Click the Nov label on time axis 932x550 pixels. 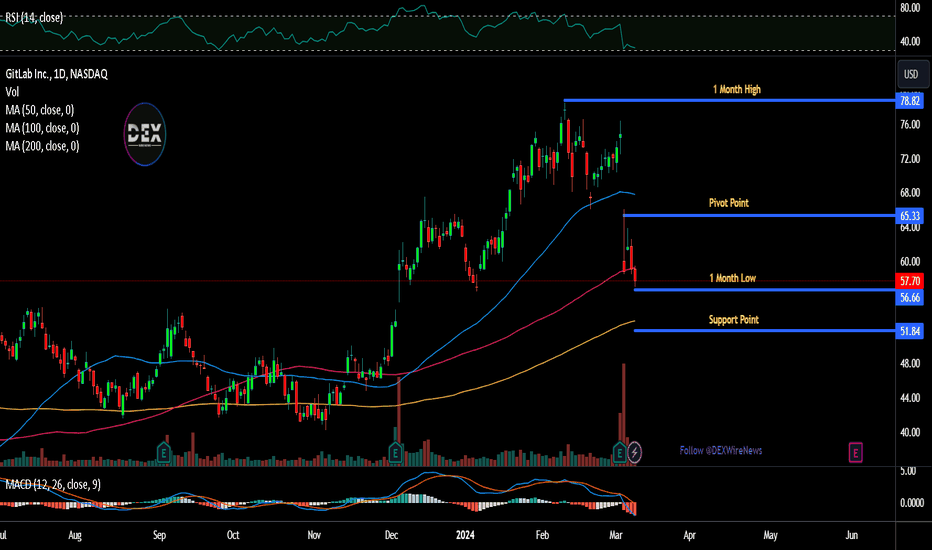(314, 535)
